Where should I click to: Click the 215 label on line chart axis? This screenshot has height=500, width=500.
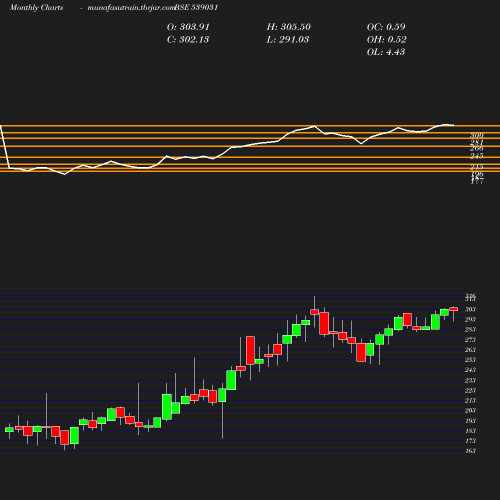coord(477,167)
